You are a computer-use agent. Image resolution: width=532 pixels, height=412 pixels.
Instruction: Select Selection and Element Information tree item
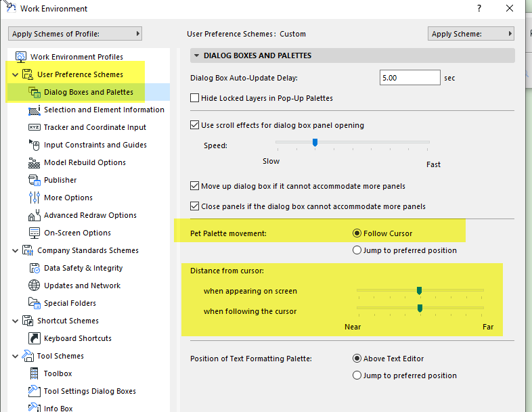[104, 110]
